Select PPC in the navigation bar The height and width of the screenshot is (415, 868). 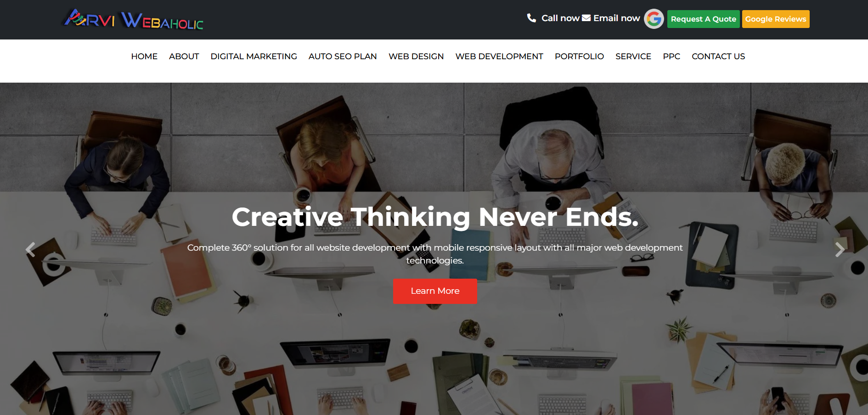point(671,56)
